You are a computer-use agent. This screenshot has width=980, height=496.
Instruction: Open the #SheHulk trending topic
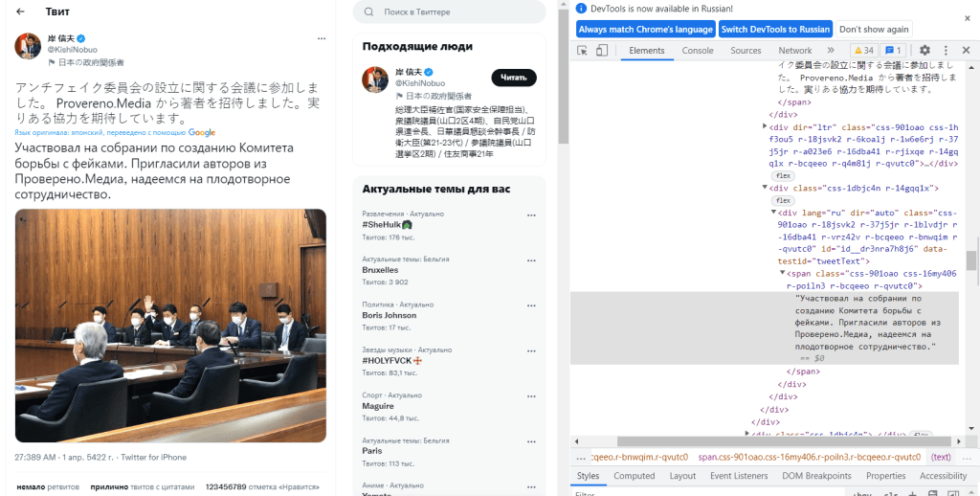coord(387,225)
